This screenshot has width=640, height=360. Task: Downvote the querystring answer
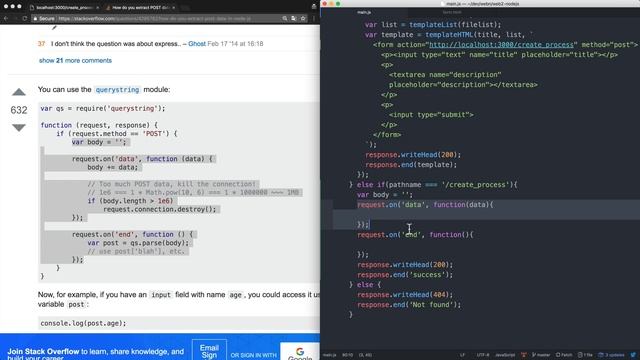(19, 128)
